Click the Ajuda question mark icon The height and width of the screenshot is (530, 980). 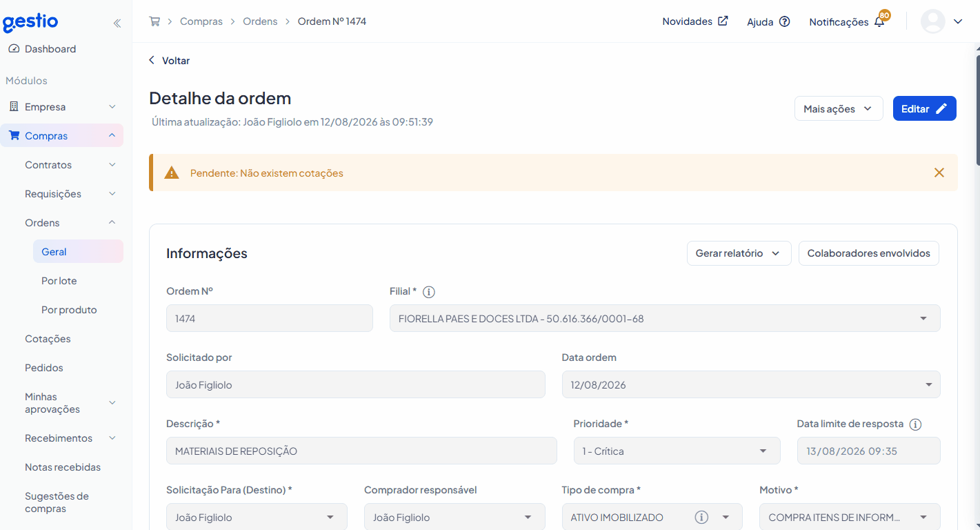784,21
